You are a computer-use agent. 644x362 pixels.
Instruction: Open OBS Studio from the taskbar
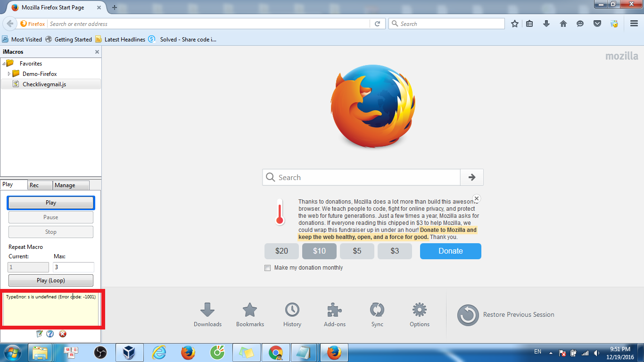click(100, 353)
